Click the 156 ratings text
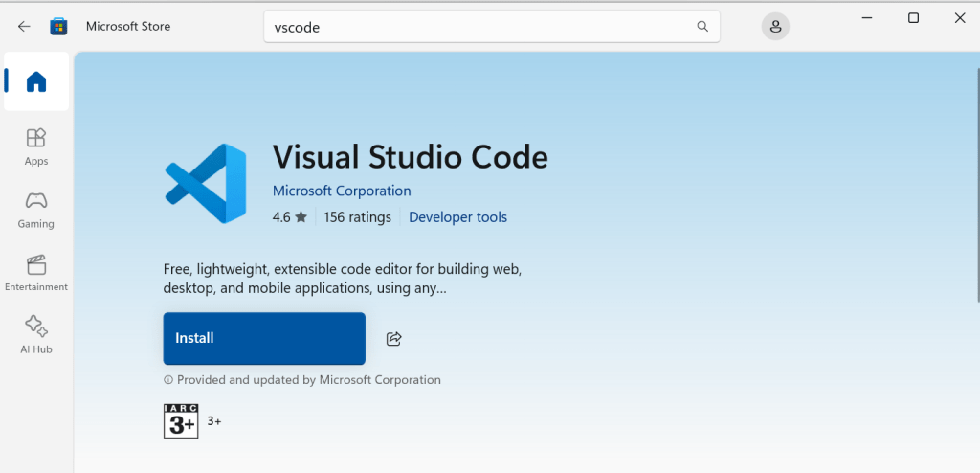 tap(357, 217)
